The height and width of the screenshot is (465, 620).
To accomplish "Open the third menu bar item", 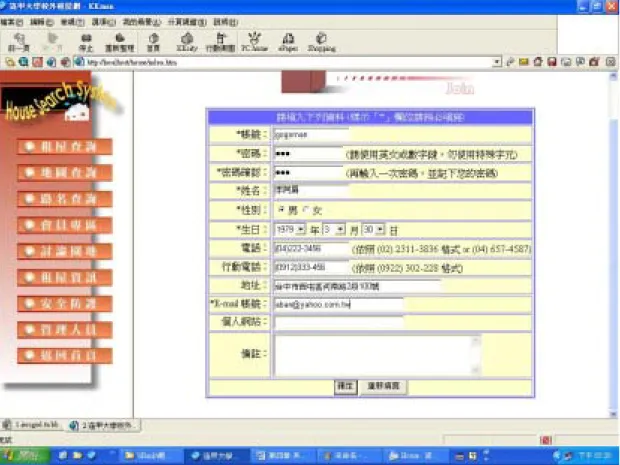I will (x=72, y=22).
